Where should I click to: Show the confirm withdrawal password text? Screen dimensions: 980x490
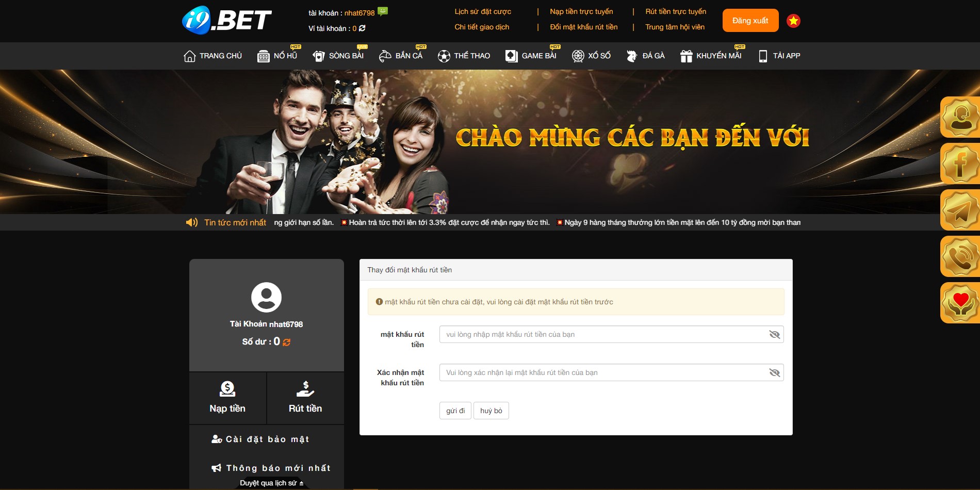click(774, 372)
